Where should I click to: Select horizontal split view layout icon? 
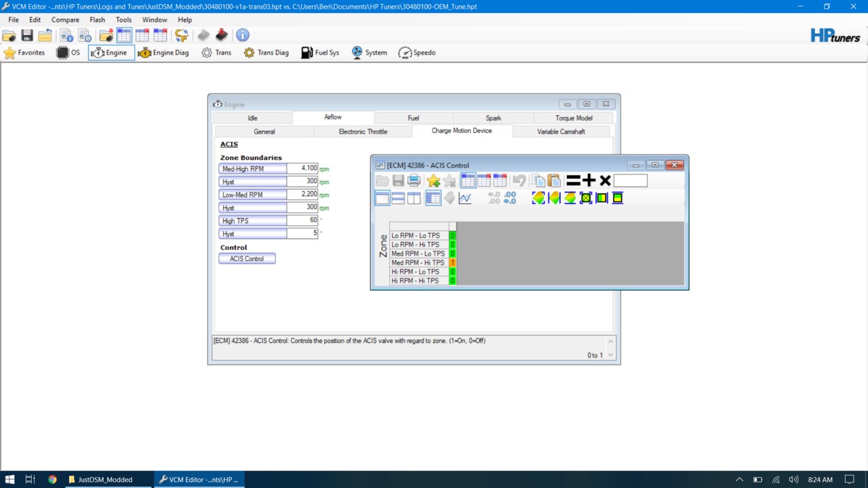coord(398,198)
